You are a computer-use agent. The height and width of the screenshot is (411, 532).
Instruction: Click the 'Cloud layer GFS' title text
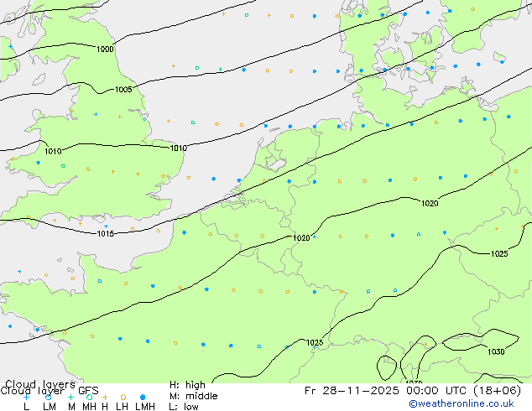click(x=50, y=391)
